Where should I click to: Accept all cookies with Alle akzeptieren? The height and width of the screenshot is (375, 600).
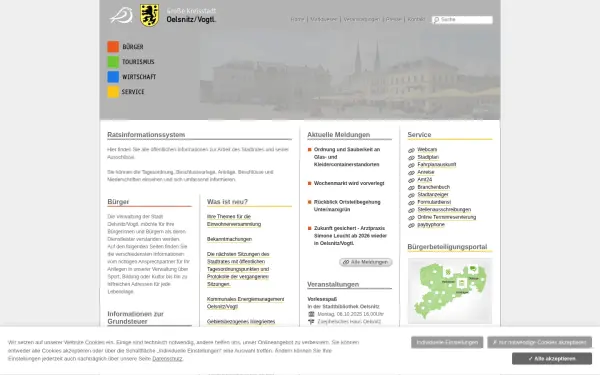(x=552, y=359)
